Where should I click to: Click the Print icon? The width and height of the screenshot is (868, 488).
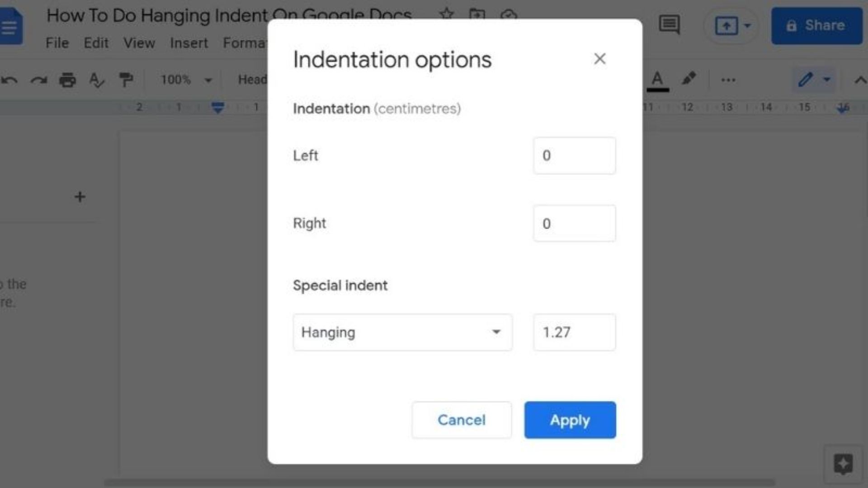point(67,80)
